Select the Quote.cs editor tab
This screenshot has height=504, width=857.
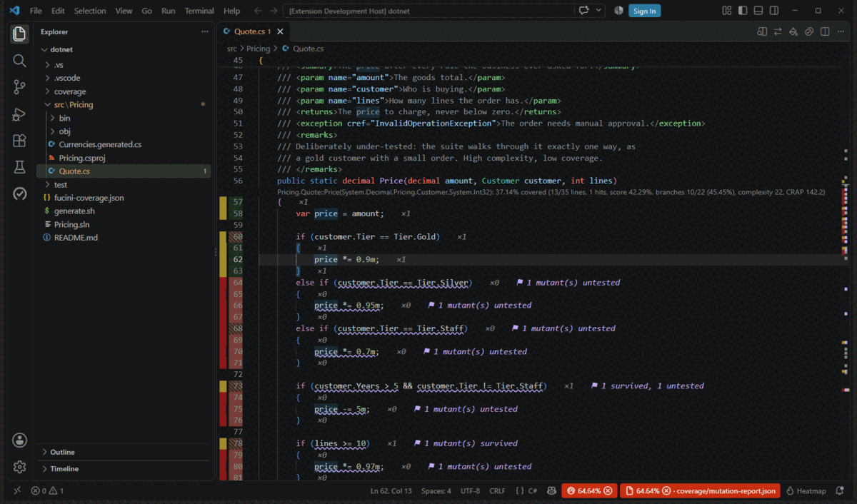[253, 31]
